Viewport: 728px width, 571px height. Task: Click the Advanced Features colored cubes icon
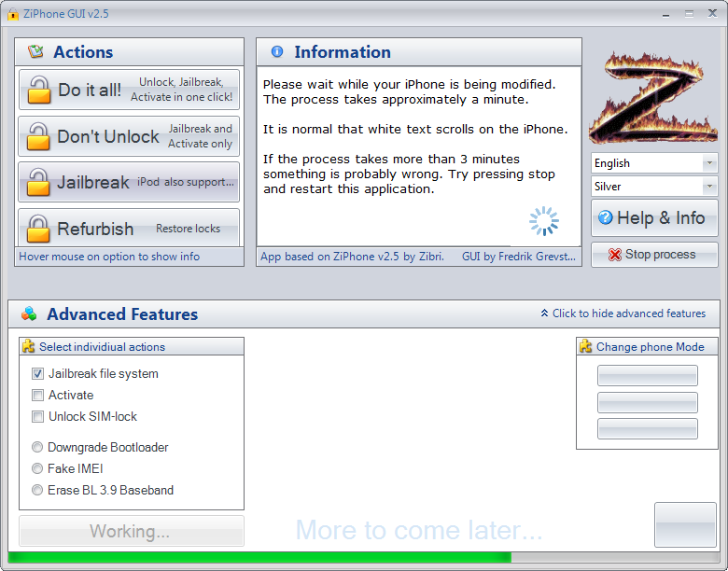coord(29,313)
